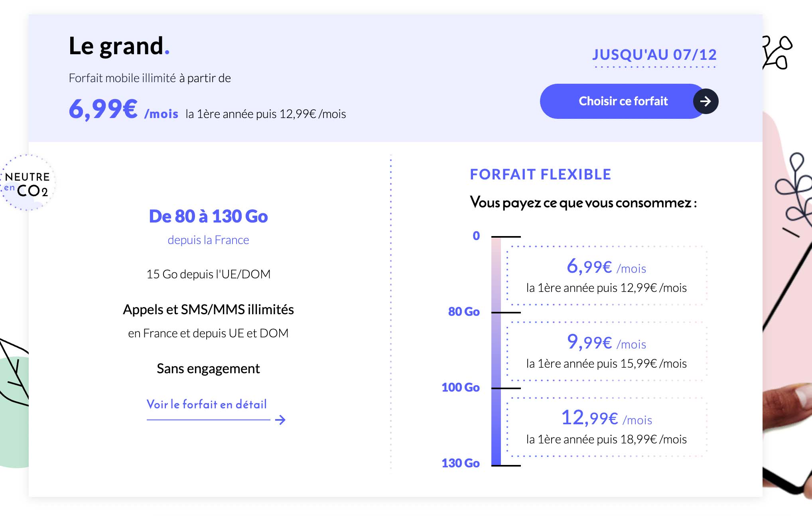Click the arrow icon on 'Choisir ce forfait'

coord(706,101)
